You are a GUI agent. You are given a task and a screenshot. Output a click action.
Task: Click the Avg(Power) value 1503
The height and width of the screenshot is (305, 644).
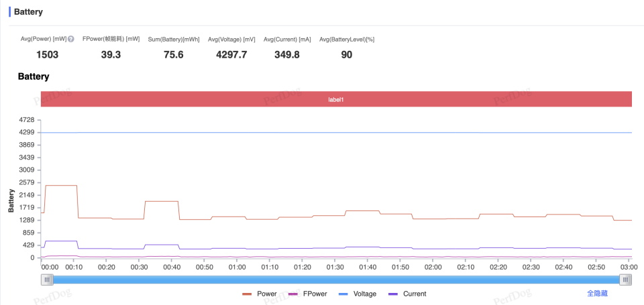click(x=48, y=54)
